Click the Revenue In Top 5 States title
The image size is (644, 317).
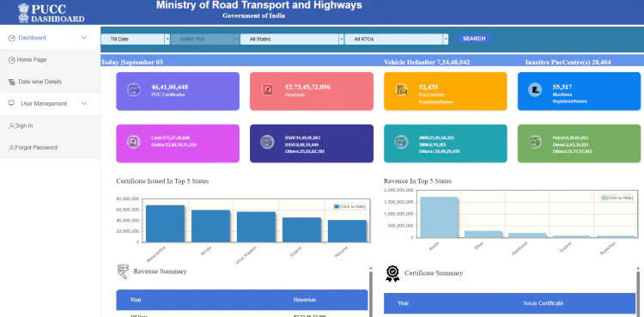point(417,181)
